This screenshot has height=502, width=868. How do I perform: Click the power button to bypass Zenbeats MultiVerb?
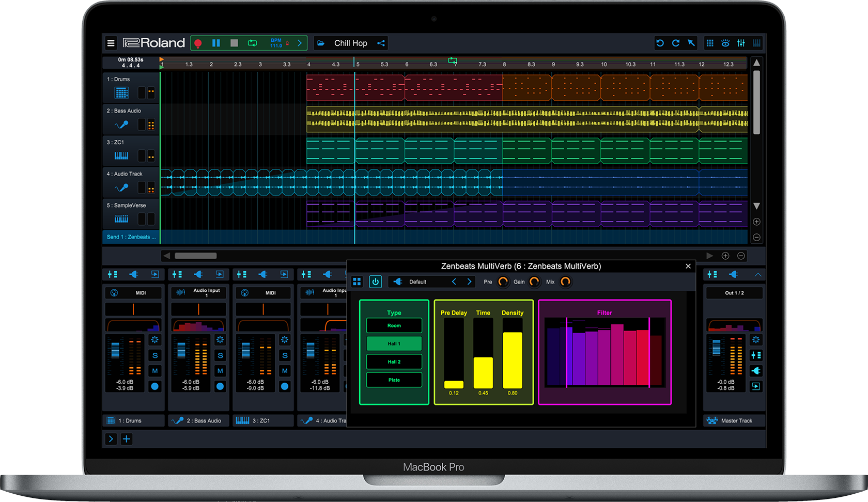coord(376,281)
